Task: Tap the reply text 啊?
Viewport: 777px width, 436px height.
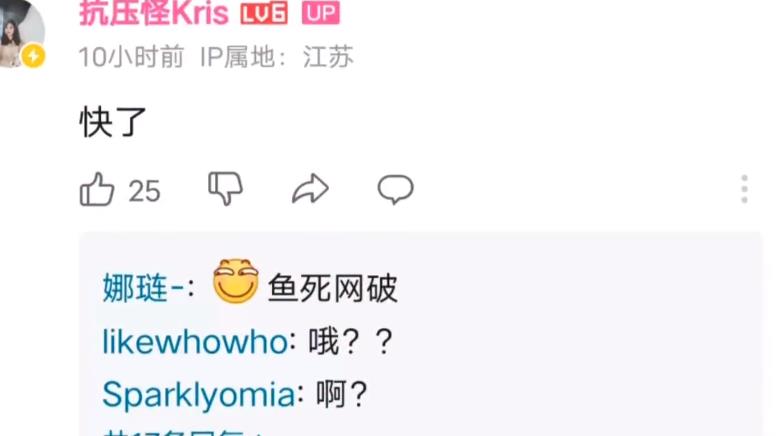Action: coord(342,395)
